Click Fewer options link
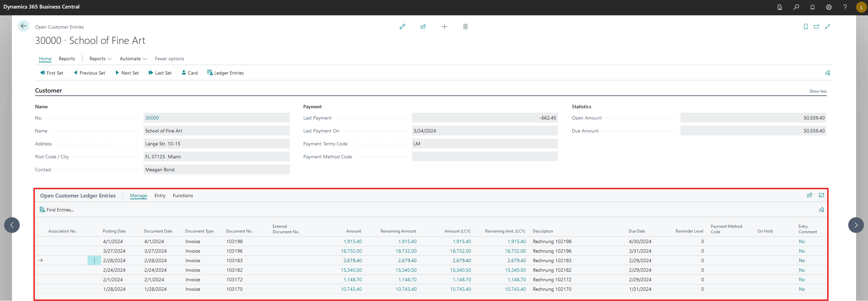 pos(169,59)
